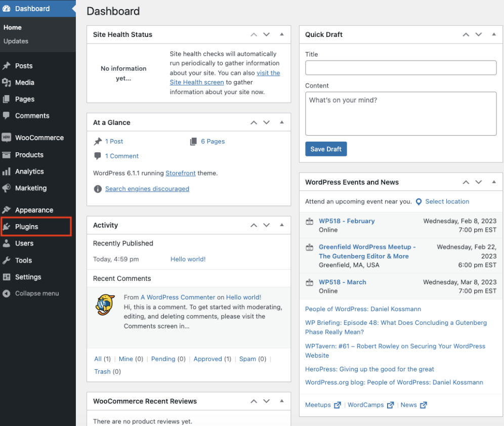Open the Hello world! recently published post
This screenshot has width=504, height=426.
[x=188, y=259]
